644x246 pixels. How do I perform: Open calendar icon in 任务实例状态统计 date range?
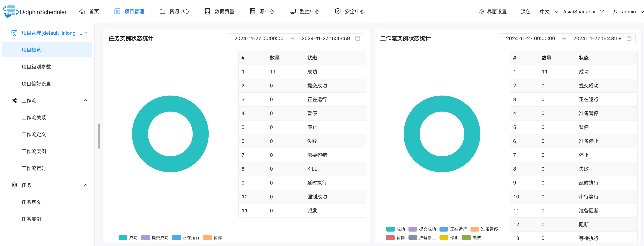coord(358,38)
